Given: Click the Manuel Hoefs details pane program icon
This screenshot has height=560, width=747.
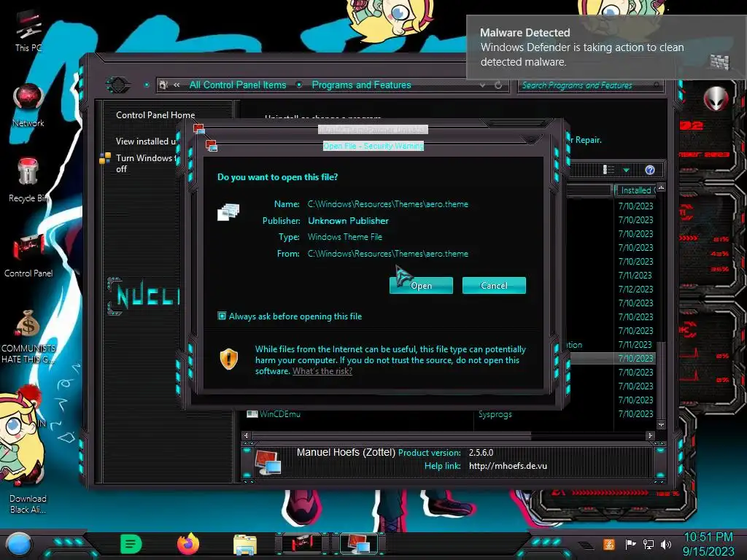Looking at the screenshot, I should coord(267,462).
